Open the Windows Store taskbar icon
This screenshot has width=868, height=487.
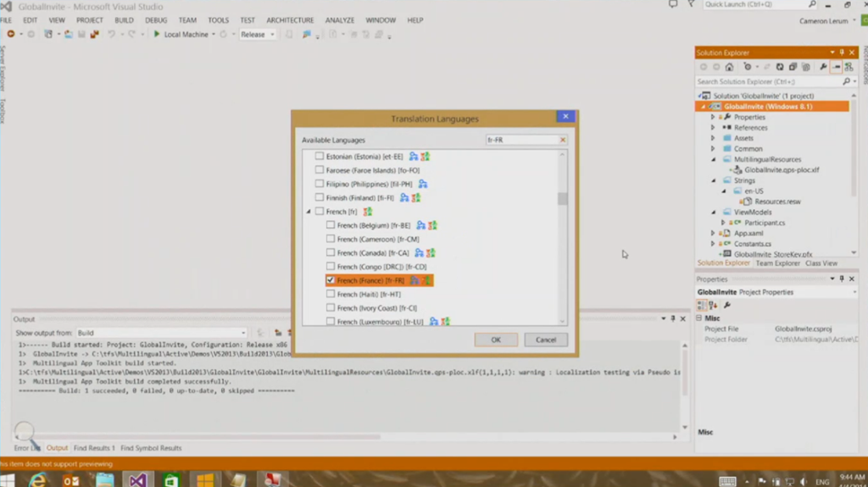[171, 480]
